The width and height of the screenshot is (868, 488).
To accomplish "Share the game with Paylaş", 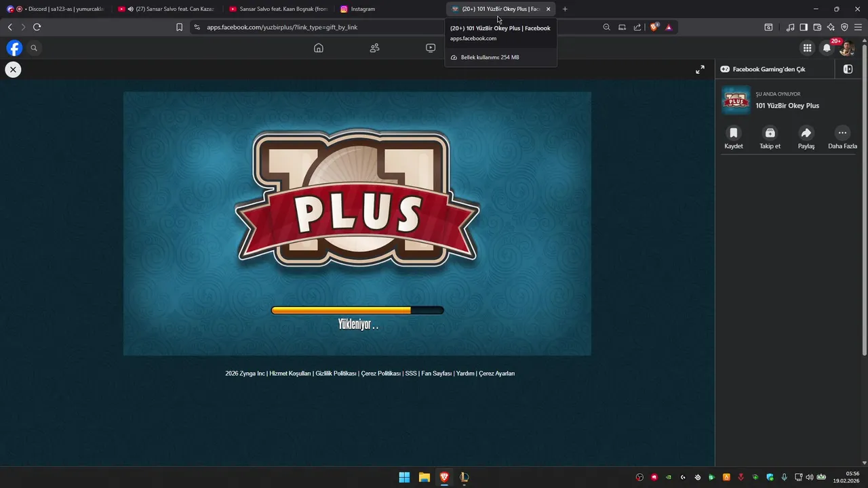I will point(806,138).
